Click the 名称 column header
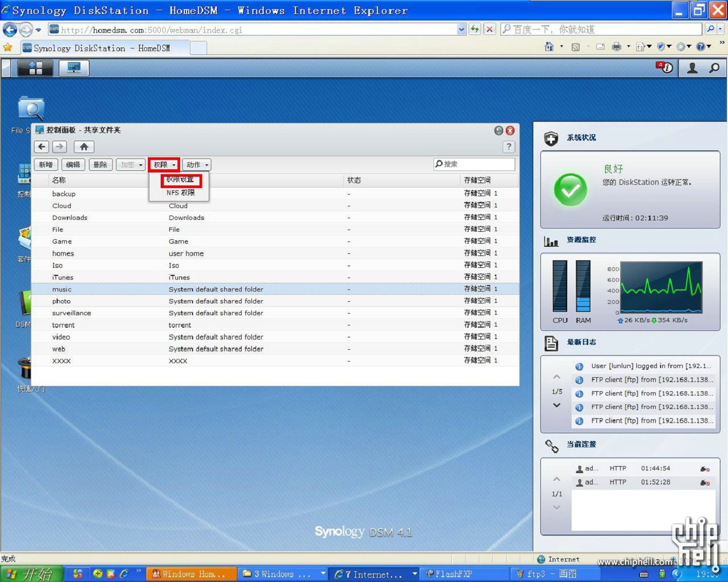728x582 pixels. pyautogui.click(x=59, y=180)
